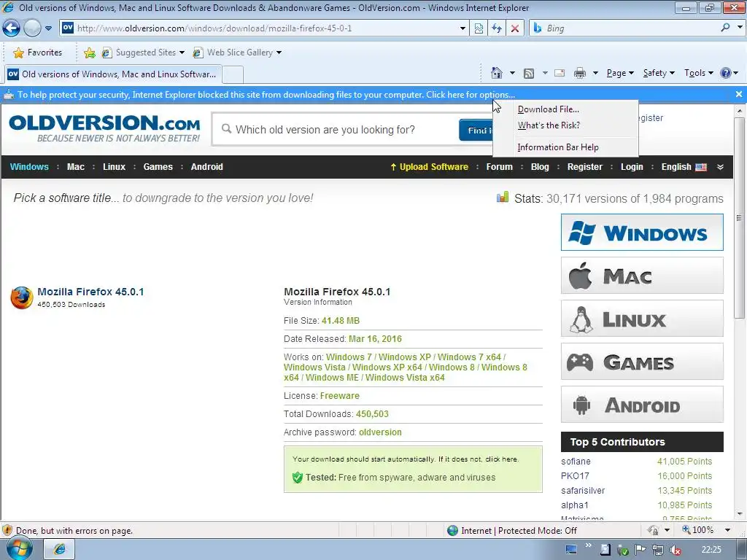Open the Safety menu
This screenshot has width=747, height=560.
click(659, 73)
